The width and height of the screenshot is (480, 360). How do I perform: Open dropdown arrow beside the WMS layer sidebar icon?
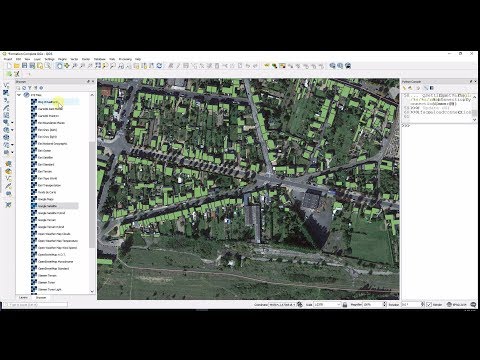[x=12, y=123]
